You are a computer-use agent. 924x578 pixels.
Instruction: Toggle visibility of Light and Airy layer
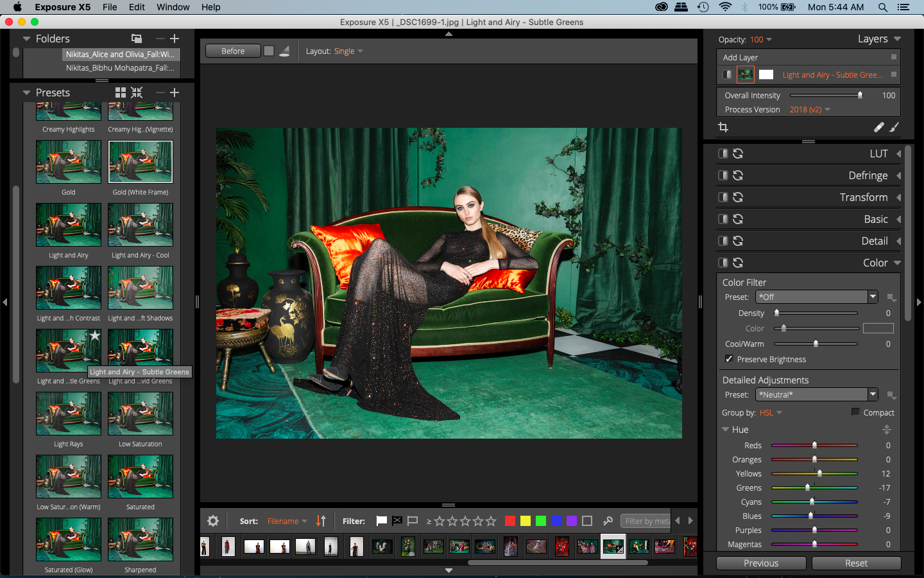point(727,74)
